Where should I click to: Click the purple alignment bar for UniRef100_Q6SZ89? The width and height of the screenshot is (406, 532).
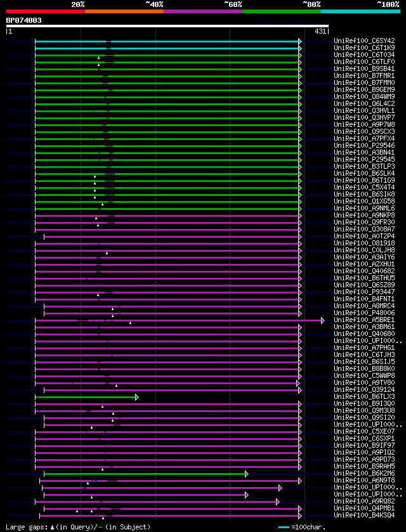pos(167,285)
